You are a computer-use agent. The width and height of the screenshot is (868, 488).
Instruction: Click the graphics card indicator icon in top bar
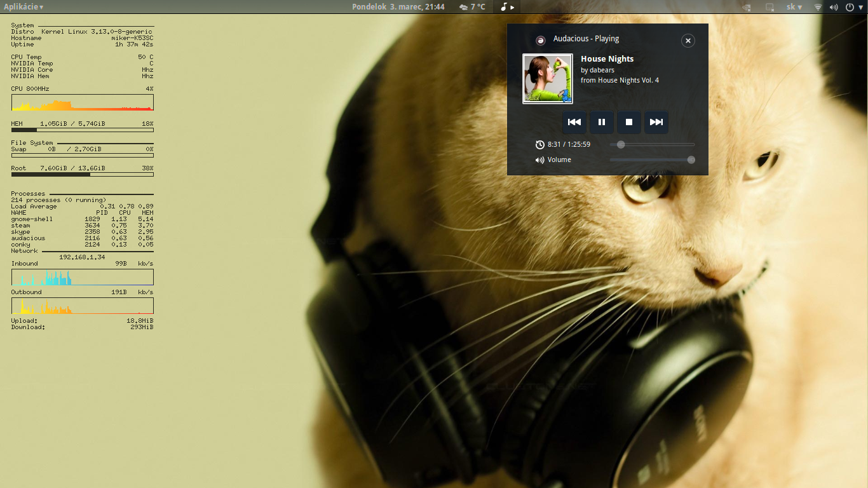pyautogui.click(x=746, y=8)
